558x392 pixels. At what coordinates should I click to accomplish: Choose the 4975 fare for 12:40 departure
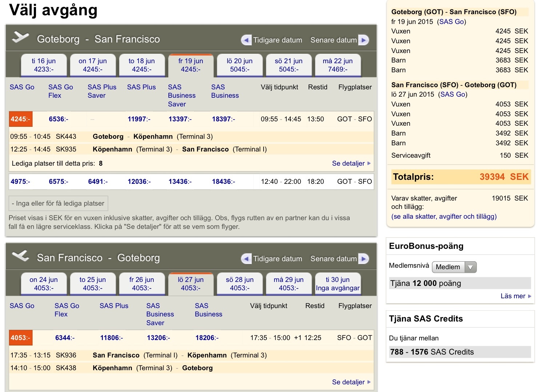(x=20, y=182)
